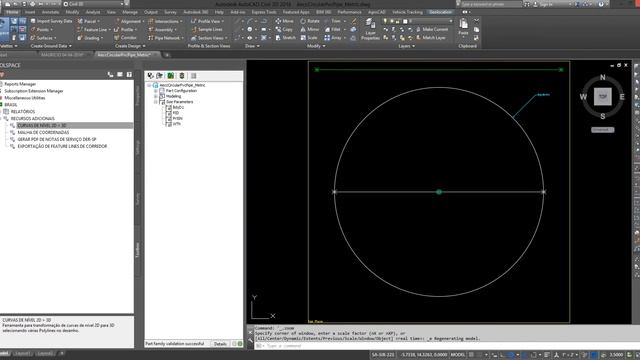Open the Parcel dropdown

pos(88,21)
